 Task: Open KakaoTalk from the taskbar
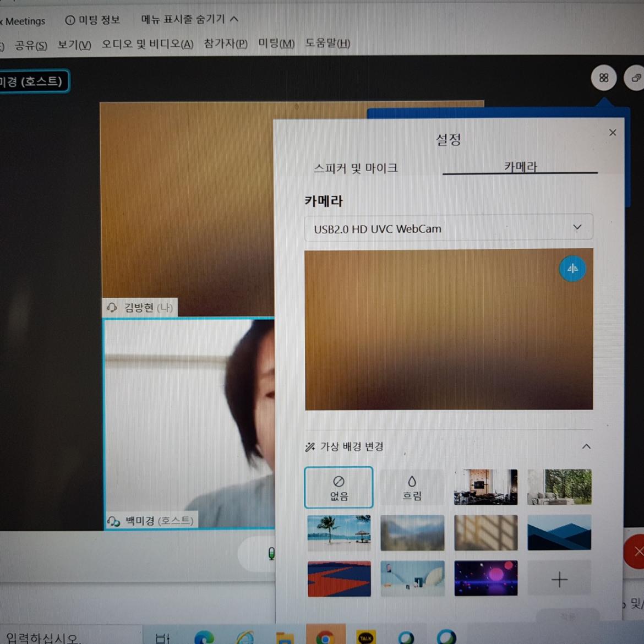[x=365, y=637]
